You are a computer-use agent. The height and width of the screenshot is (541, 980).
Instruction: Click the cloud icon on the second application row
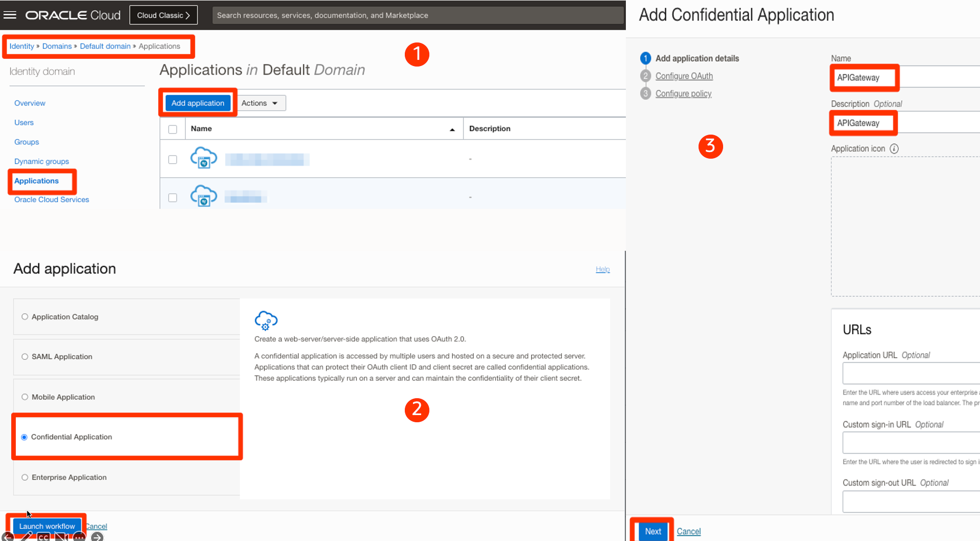(x=203, y=196)
